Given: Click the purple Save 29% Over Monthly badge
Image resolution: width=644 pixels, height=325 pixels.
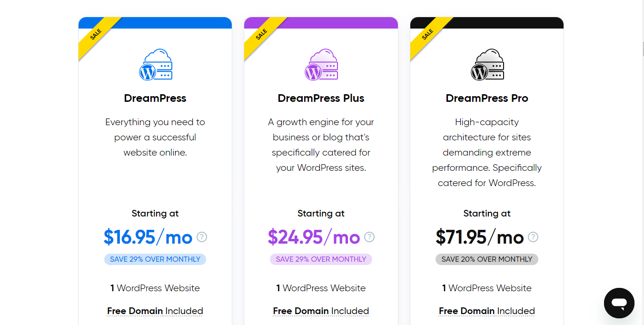Looking at the screenshot, I should (x=321, y=259).
